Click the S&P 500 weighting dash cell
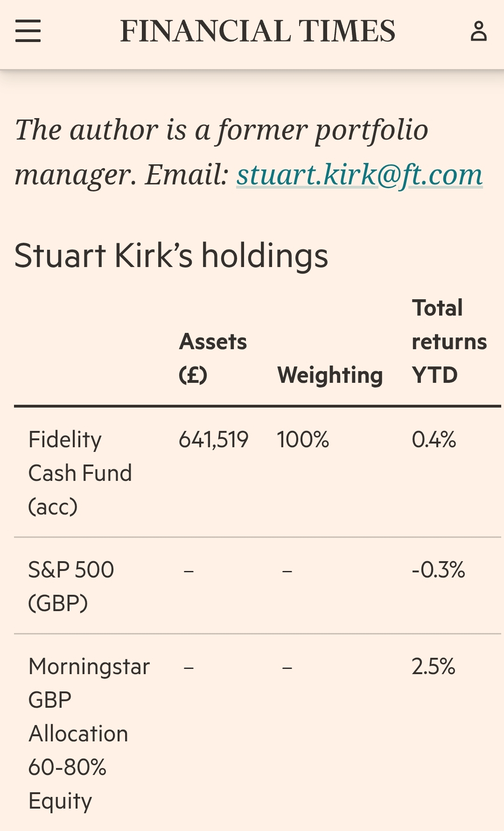 (287, 571)
